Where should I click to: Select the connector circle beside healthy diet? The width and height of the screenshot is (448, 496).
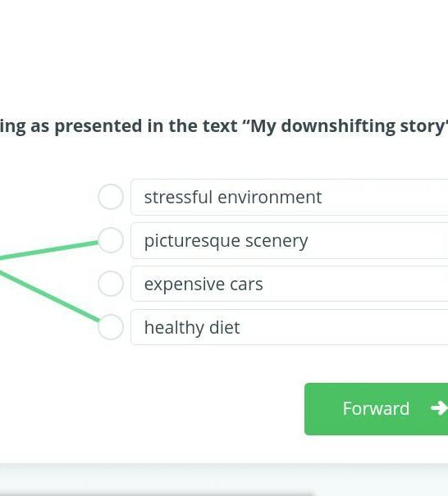[111, 327]
